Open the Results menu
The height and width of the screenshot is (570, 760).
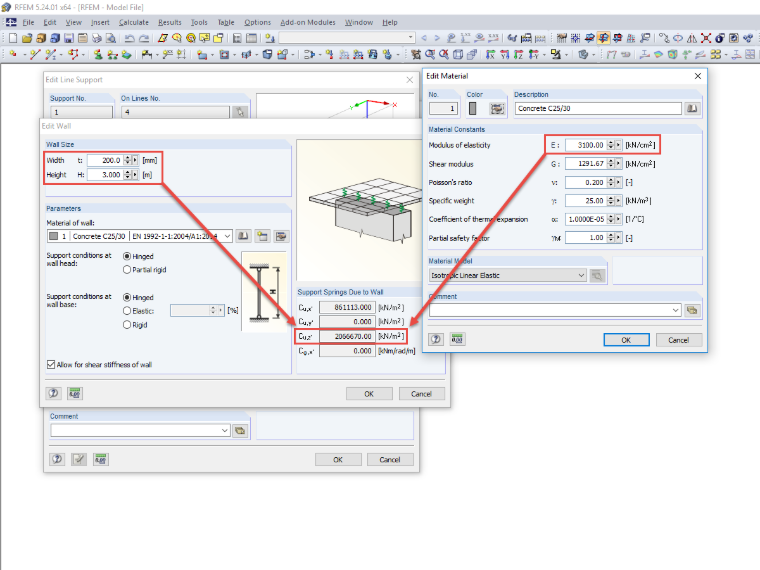170,22
